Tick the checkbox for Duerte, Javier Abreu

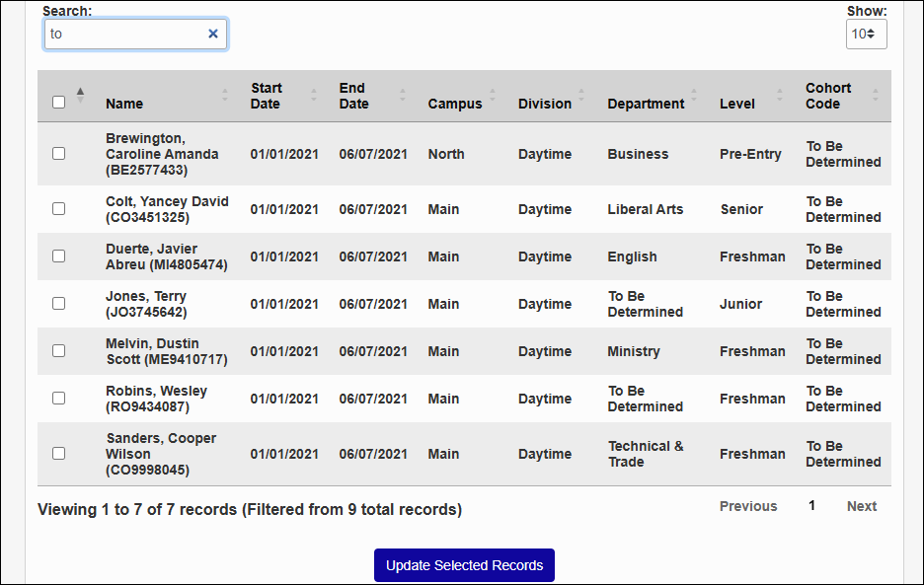coord(58,256)
